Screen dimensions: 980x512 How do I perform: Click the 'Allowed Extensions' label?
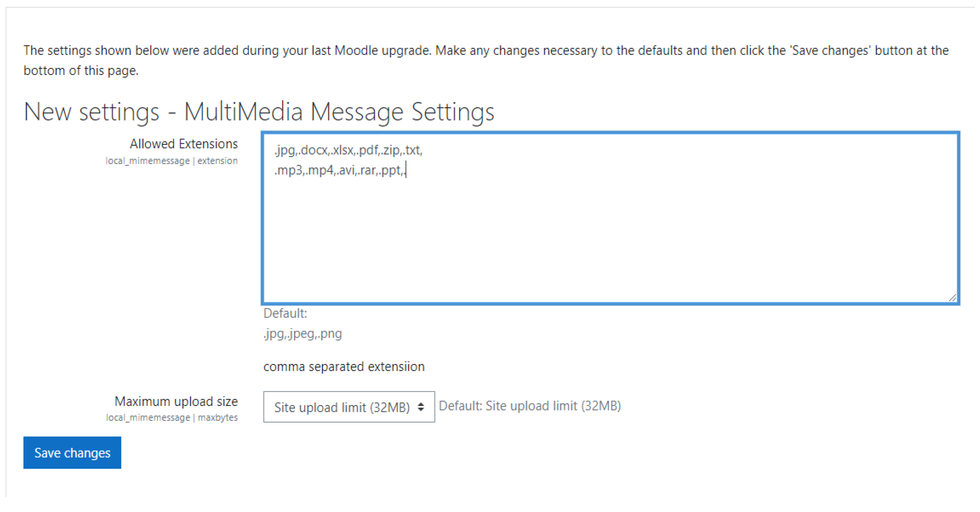click(x=184, y=144)
